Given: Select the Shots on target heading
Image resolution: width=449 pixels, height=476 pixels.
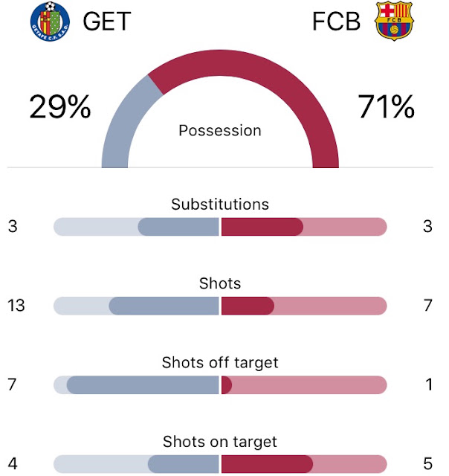Looking at the screenshot, I should (x=220, y=442).
